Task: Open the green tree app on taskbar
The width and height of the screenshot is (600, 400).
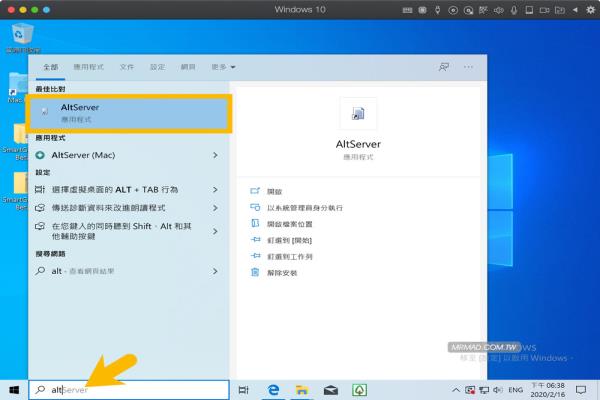Action: tap(359, 390)
